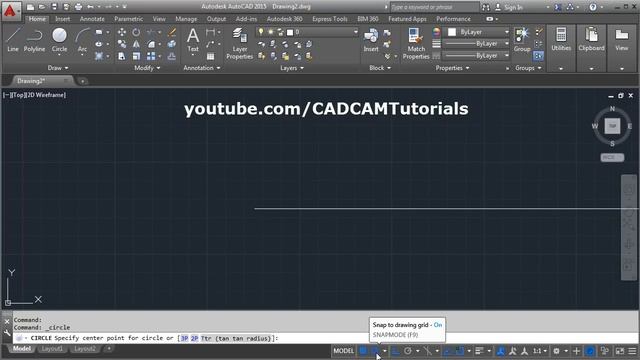Select the Line tool

tap(13, 40)
